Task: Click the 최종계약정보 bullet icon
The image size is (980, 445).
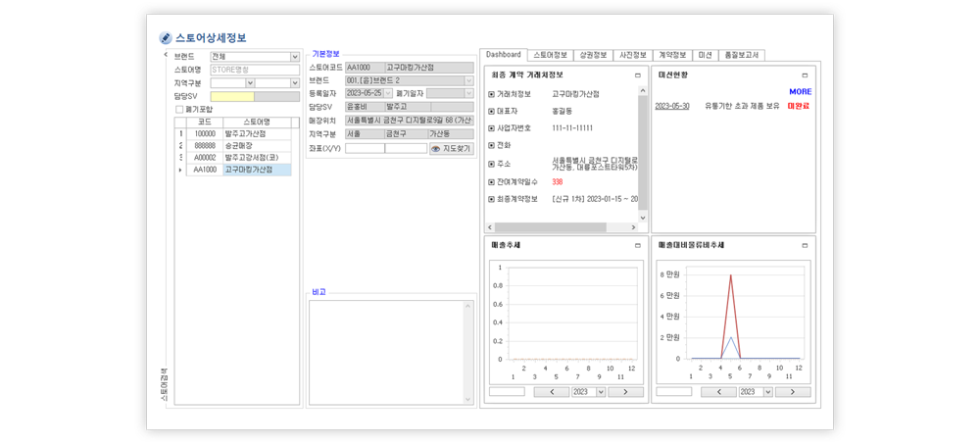Action: tap(491, 199)
